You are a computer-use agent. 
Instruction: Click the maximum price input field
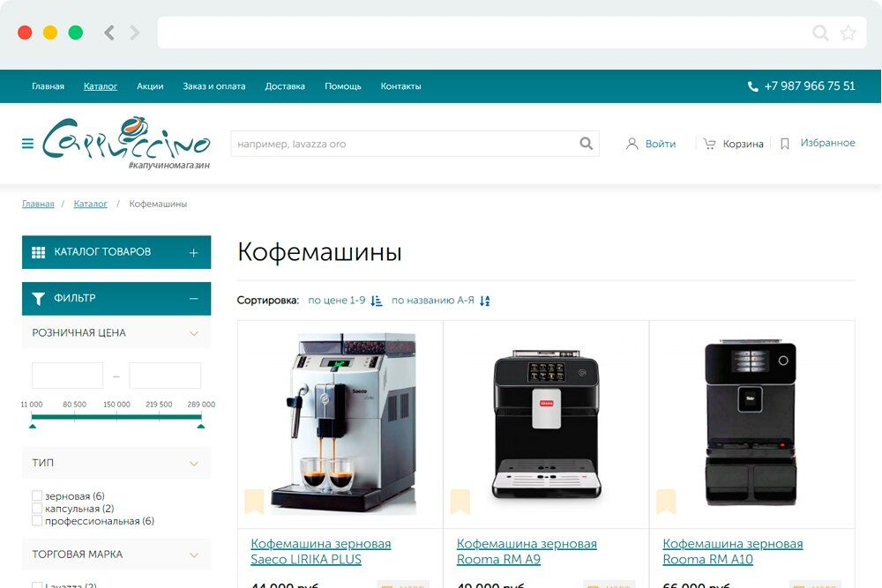165,376
